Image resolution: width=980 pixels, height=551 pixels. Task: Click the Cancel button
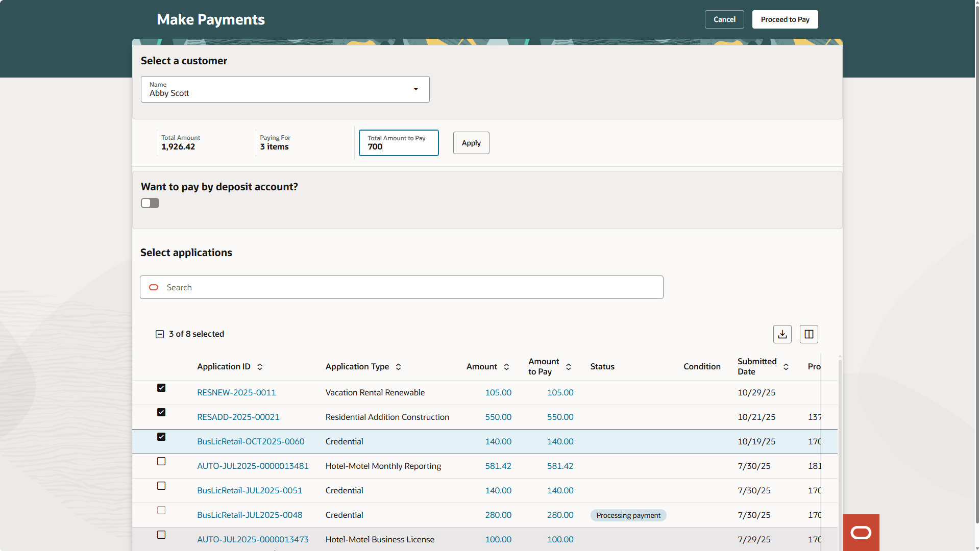724,19
